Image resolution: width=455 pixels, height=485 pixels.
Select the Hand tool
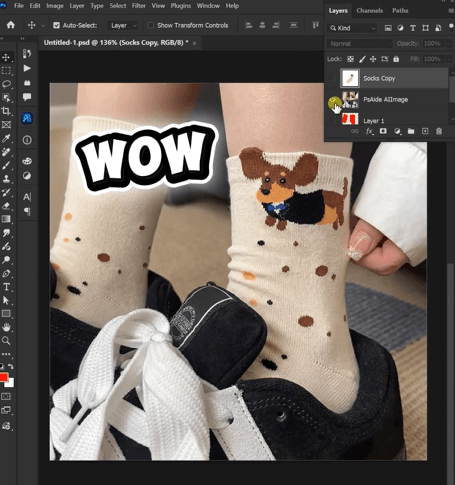(x=6, y=327)
